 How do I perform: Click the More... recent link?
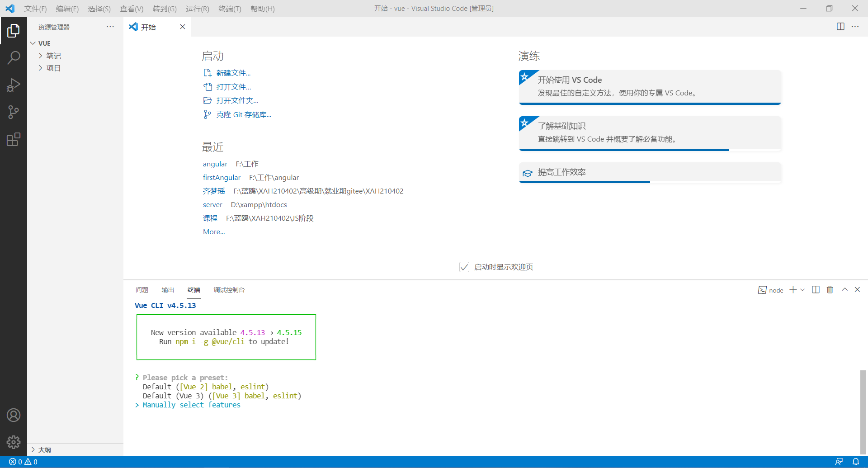[x=214, y=232]
